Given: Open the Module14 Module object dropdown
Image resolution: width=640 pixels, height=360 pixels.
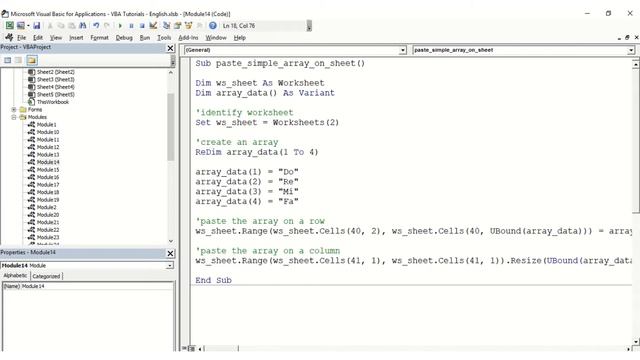Looking at the screenshot, I should point(170,266).
